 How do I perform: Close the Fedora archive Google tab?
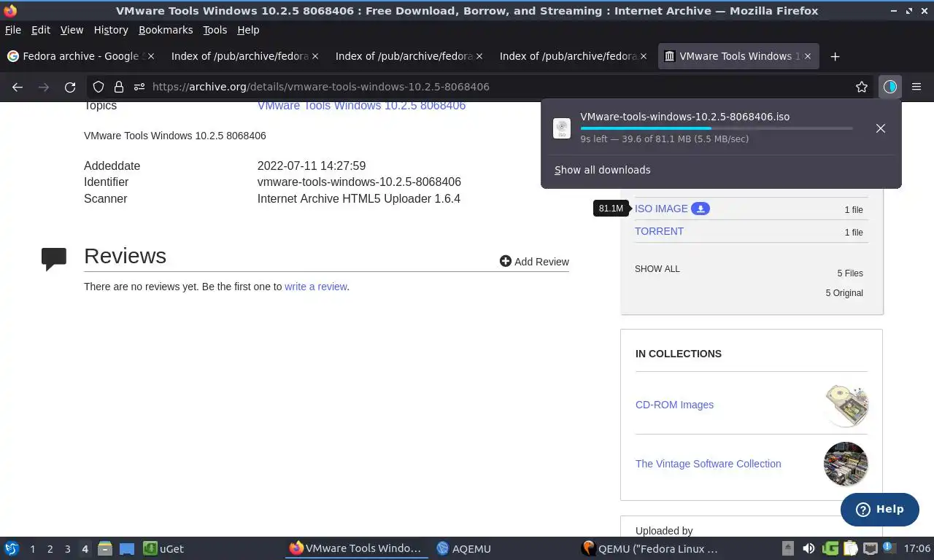pos(151,56)
